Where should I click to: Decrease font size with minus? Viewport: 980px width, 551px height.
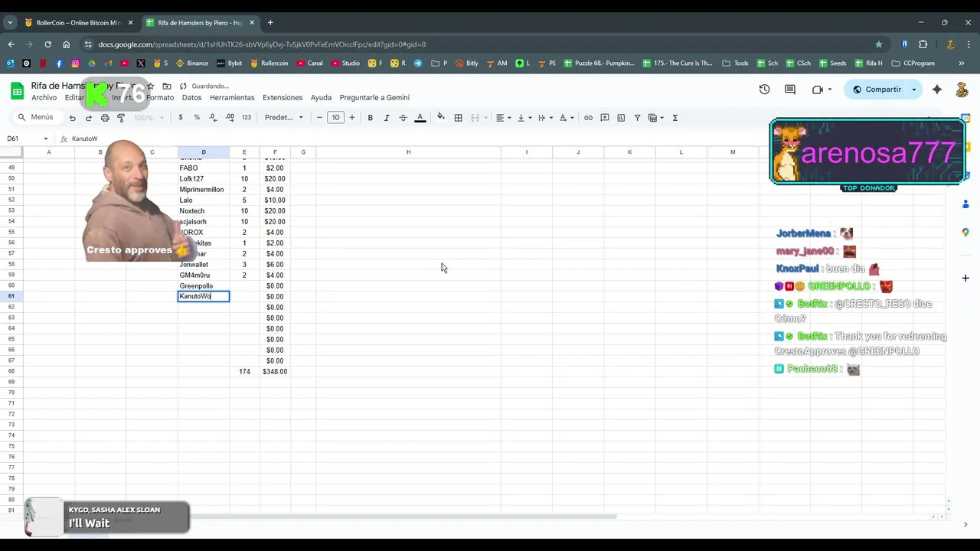pyautogui.click(x=319, y=118)
